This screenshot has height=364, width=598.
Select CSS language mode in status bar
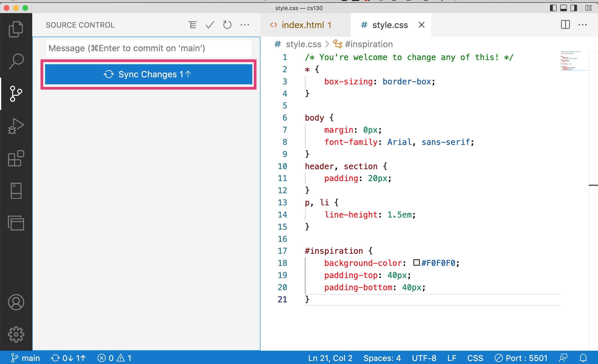click(x=475, y=358)
